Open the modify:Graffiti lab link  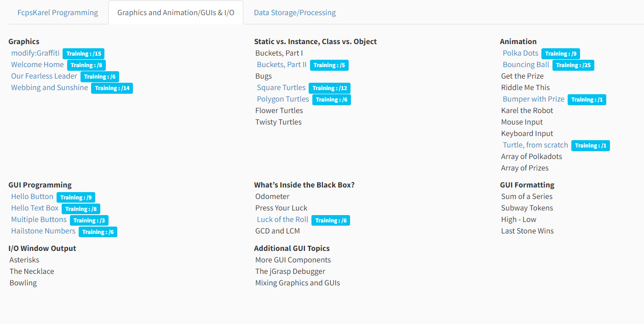point(35,53)
